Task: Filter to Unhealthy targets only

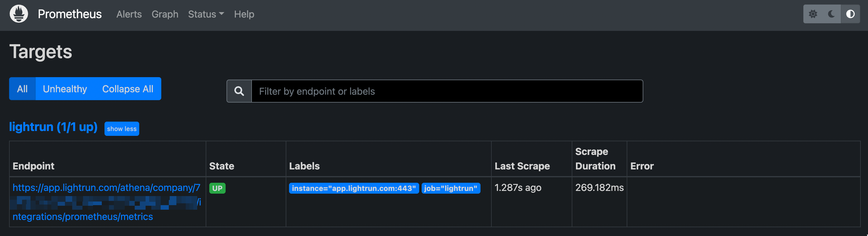Action: pyautogui.click(x=65, y=89)
